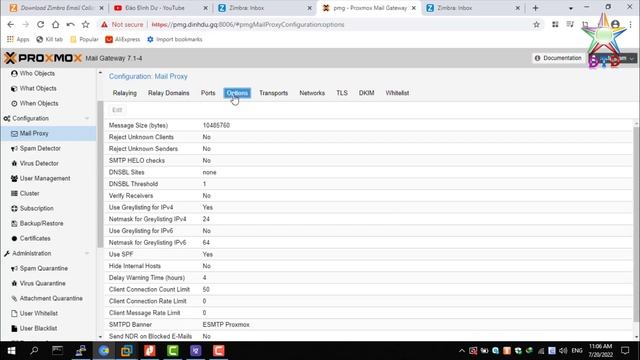The width and height of the screenshot is (640, 360).
Task: Open the AliExpress bookmark
Action: pos(122,40)
